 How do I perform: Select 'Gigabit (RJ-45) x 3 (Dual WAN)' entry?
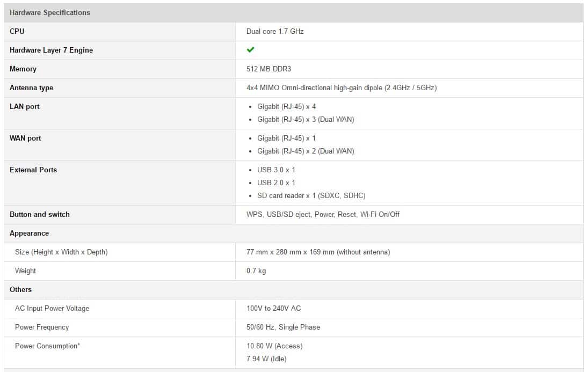[x=306, y=119]
